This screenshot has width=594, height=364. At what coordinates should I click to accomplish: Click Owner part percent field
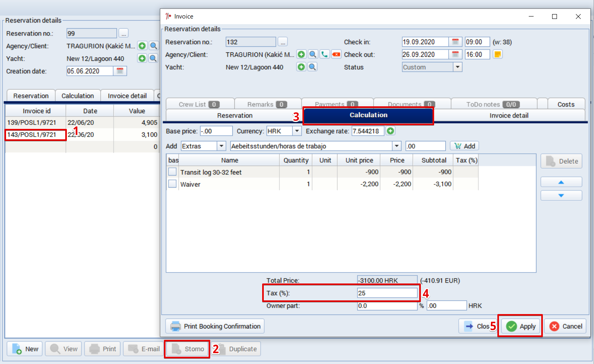tap(387, 306)
